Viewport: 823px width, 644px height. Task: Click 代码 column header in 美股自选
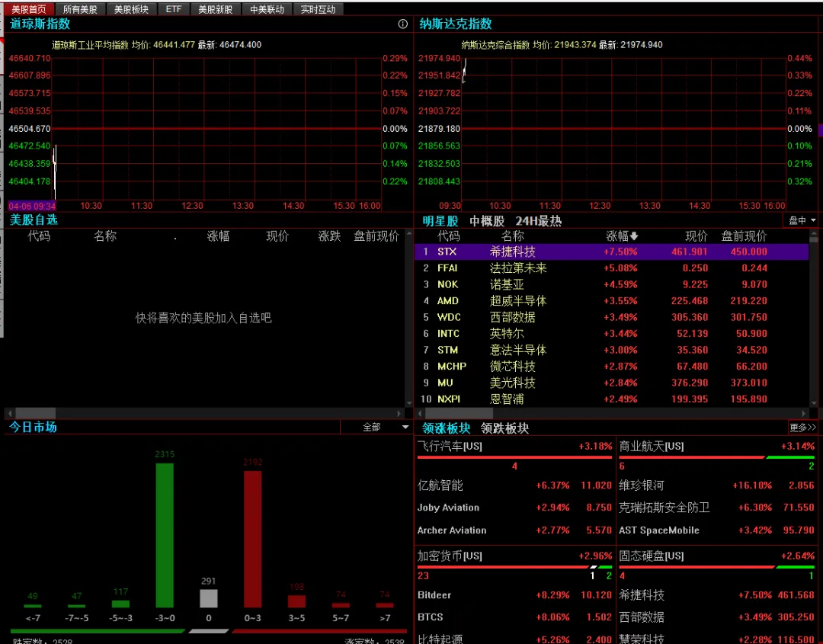39,236
